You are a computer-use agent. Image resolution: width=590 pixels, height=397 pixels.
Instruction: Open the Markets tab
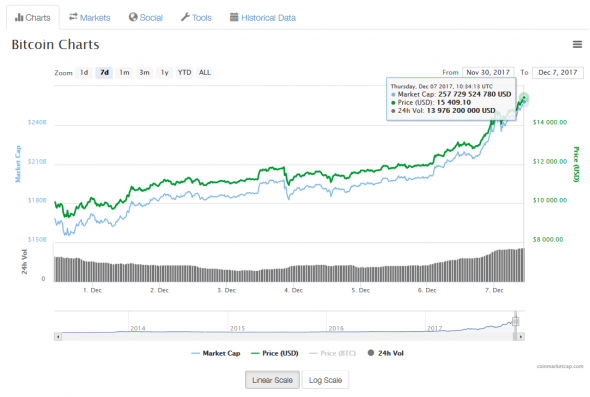[90, 18]
